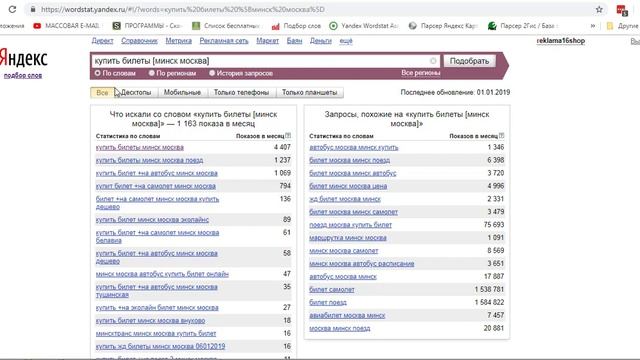
Task: Switch to the Только телефоны tab
Action: coord(241,93)
